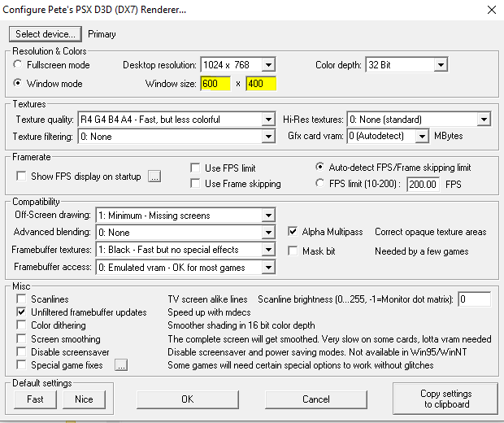This screenshot has height=423, width=504.
Task: Click Copy settings to clipboard button
Action: click(x=445, y=399)
